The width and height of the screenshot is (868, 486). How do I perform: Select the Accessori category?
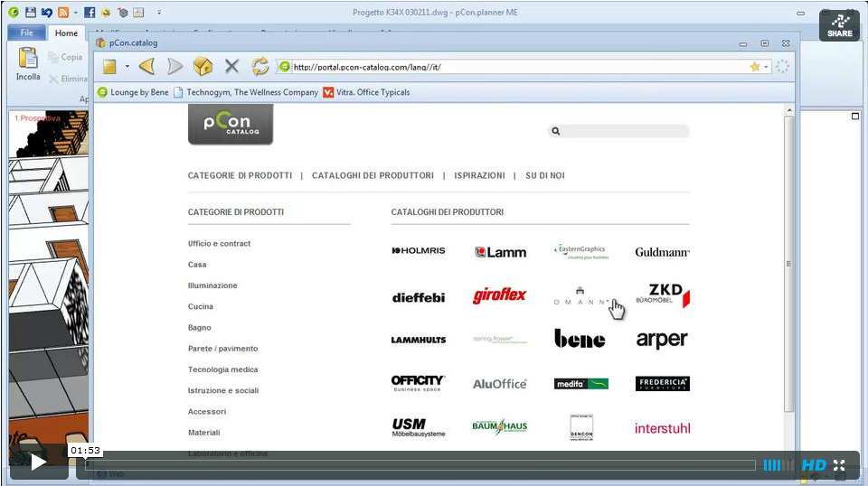(x=207, y=411)
